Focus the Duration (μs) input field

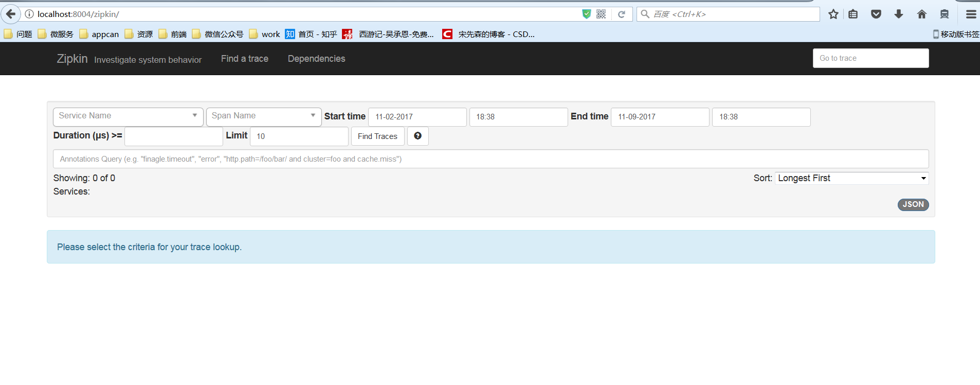coord(174,136)
